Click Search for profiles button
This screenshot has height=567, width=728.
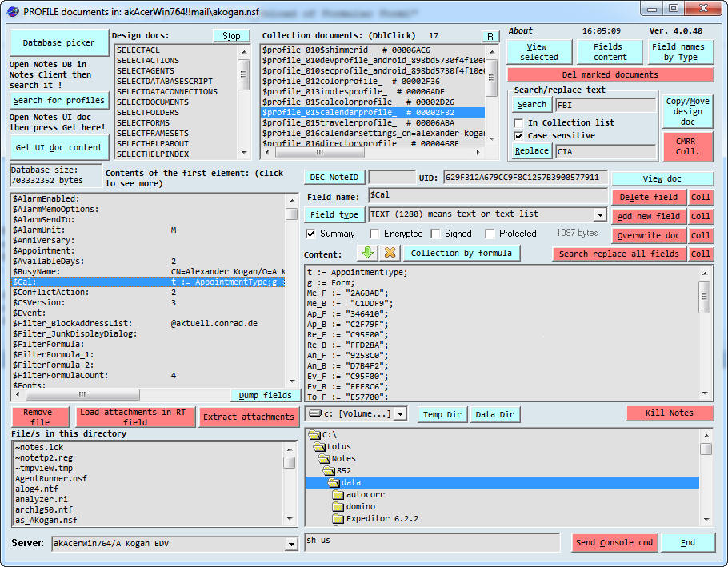click(x=59, y=100)
